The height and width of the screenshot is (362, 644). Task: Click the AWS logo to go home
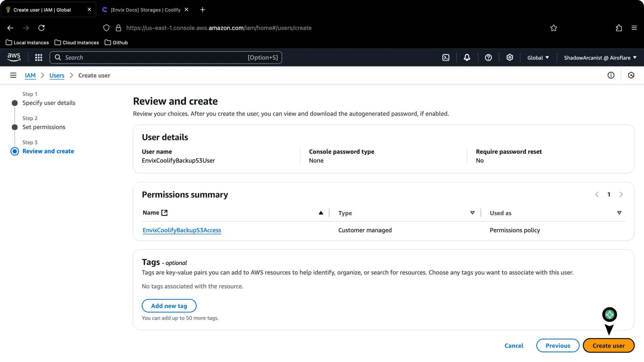[x=14, y=57]
